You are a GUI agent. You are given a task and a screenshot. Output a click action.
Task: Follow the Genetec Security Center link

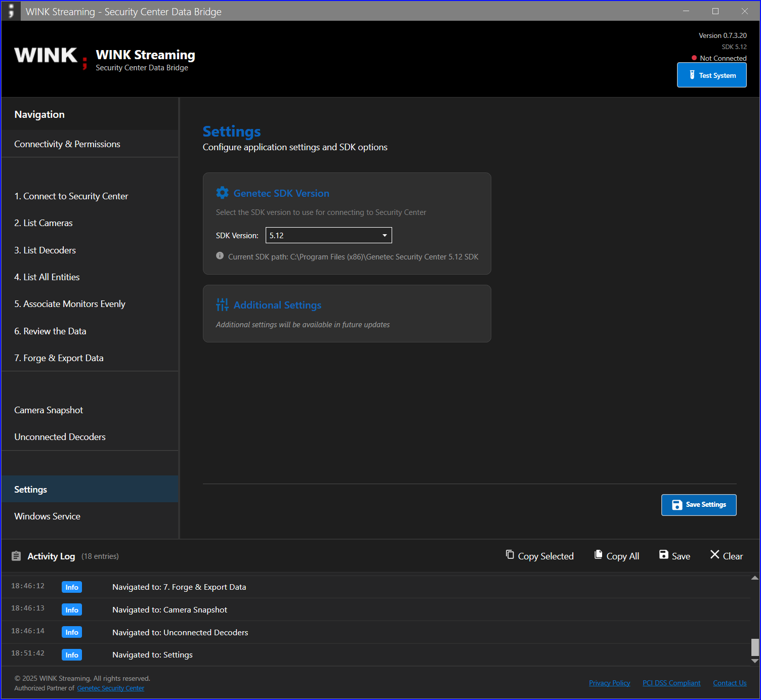[x=111, y=688]
